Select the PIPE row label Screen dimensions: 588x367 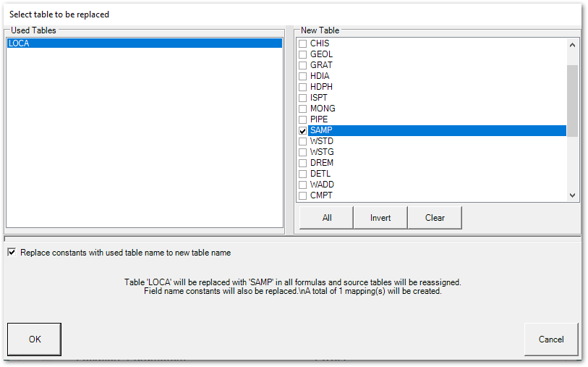(319, 119)
